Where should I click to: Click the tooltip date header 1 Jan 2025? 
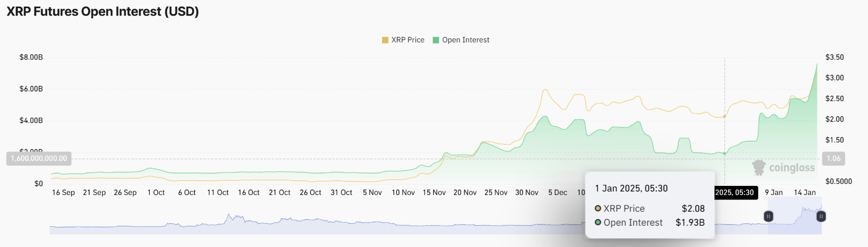point(631,188)
